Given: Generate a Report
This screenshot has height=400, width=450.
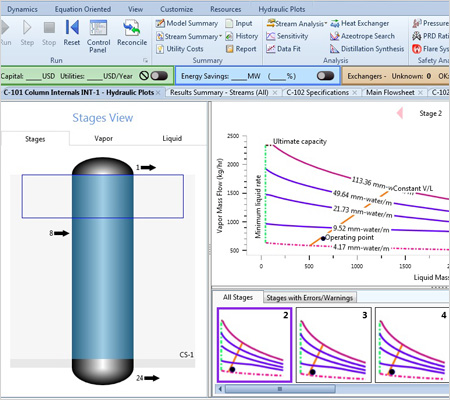Looking at the screenshot, I should (x=241, y=49).
